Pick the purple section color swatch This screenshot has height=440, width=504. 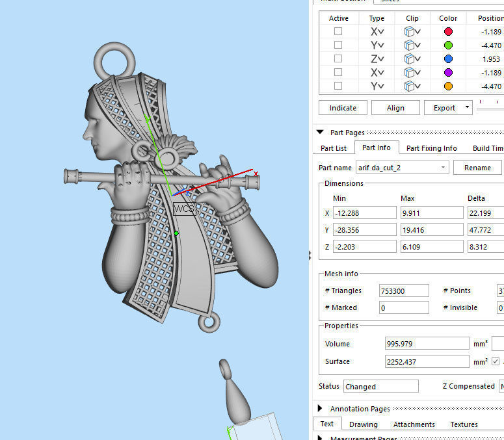(x=448, y=73)
